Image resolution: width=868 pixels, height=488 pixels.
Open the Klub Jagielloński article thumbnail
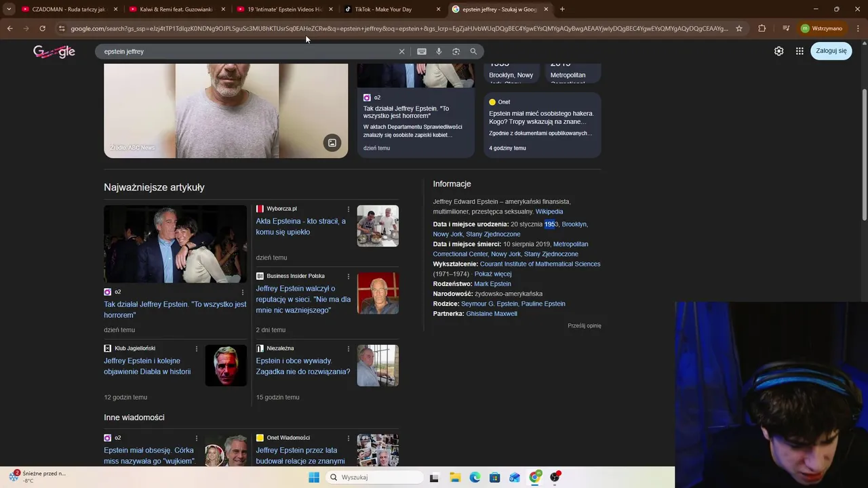coord(226,365)
